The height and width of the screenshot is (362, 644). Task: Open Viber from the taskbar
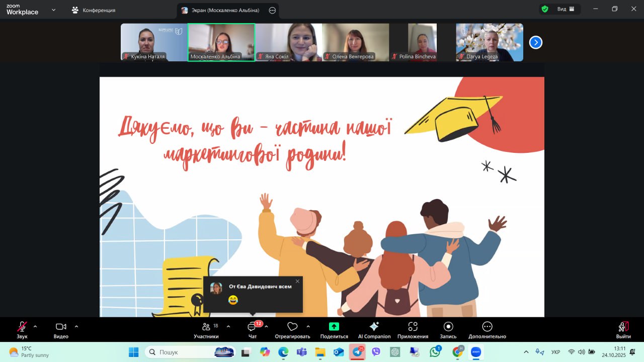click(376, 352)
